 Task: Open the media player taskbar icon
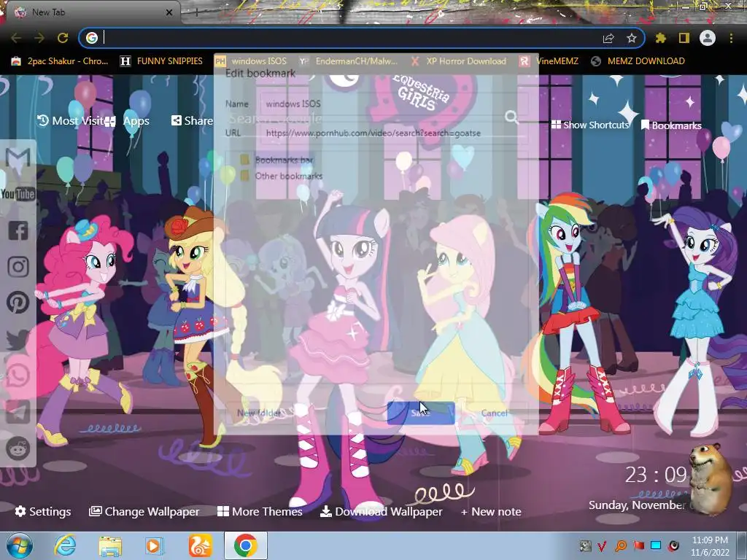click(154, 545)
